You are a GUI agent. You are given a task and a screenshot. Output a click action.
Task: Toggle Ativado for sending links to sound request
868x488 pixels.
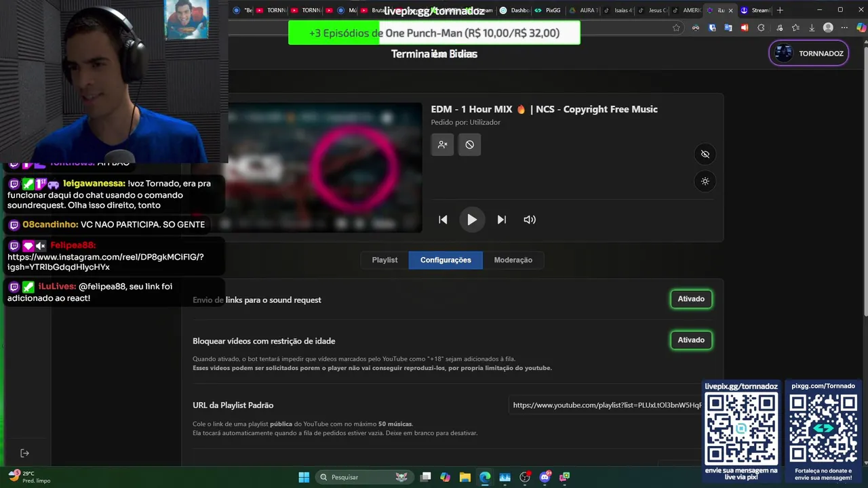click(691, 299)
